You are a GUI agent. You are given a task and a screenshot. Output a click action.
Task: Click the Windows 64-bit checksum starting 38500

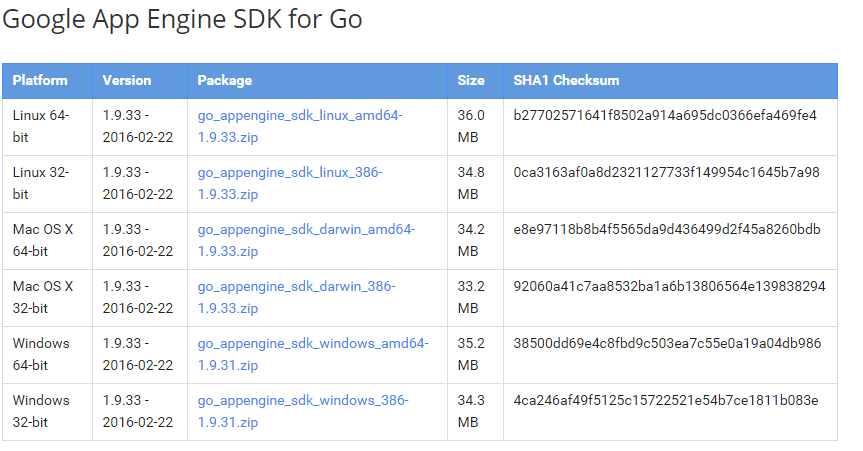667,344
